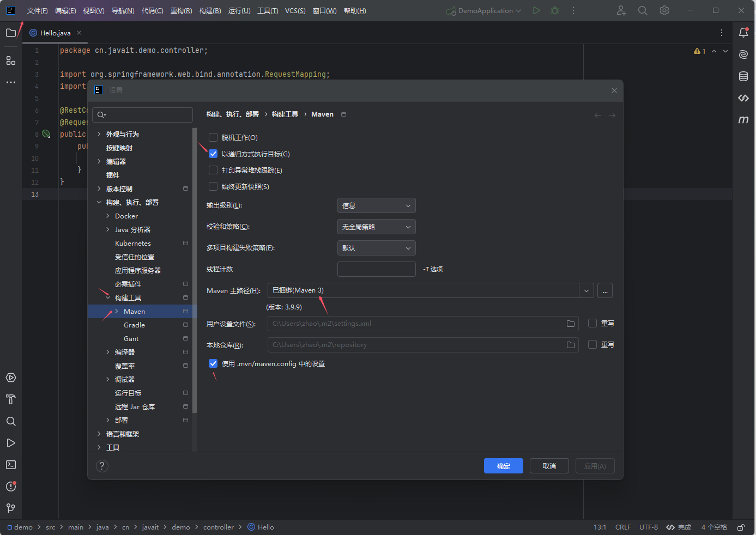Expand the Maven tree node
Image resolution: width=756 pixels, height=535 pixels.
(x=116, y=311)
